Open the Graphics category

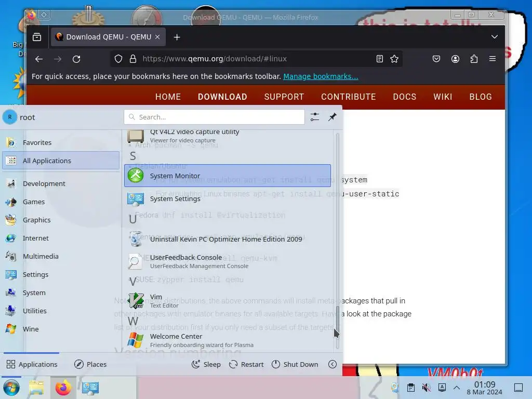(x=61, y=220)
